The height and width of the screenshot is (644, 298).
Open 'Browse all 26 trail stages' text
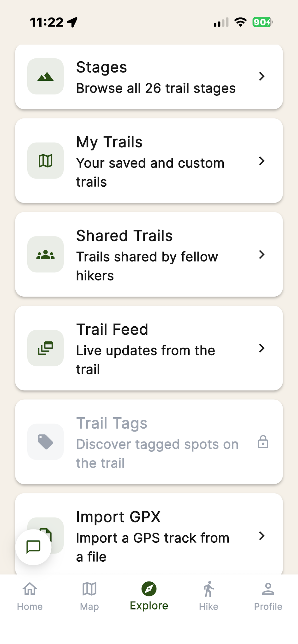point(156,88)
